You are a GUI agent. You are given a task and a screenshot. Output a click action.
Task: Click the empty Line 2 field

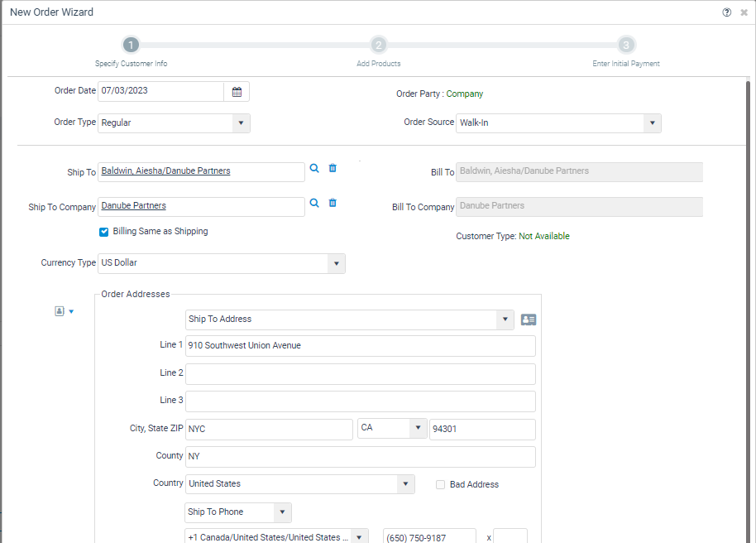click(360, 374)
